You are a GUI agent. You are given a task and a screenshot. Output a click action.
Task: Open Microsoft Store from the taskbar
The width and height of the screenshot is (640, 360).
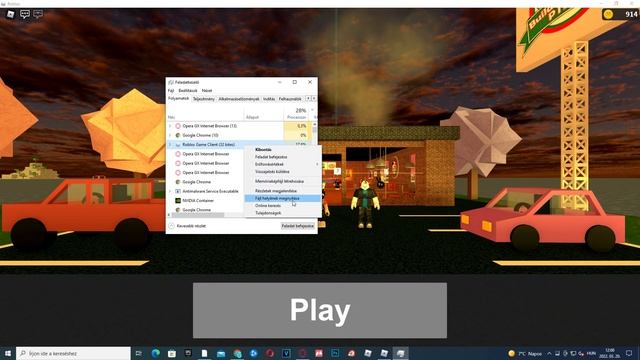(172, 353)
